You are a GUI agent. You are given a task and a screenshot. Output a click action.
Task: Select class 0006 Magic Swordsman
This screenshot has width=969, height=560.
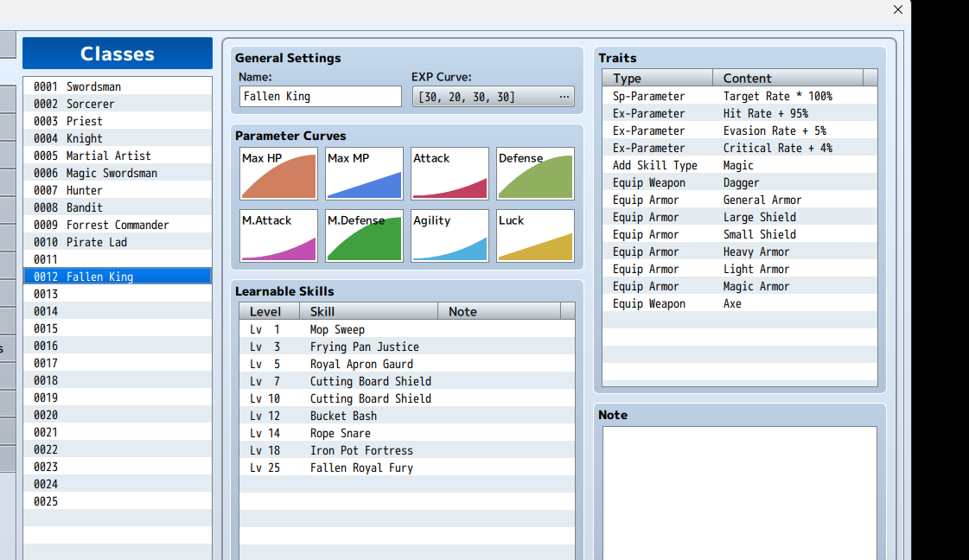(118, 173)
